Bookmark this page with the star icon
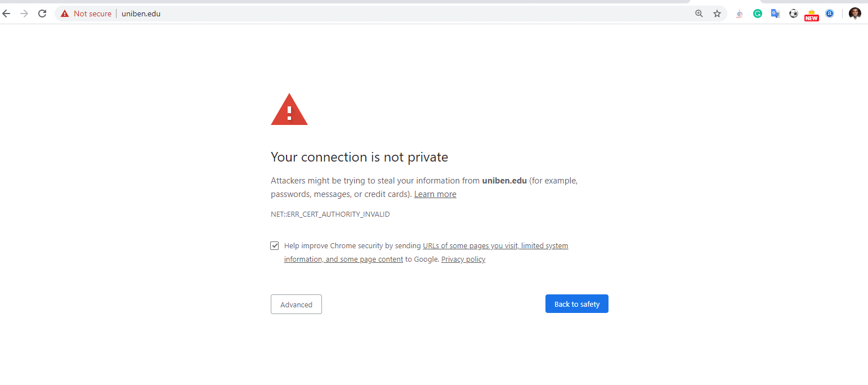868x385 pixels. click(717, 14)
